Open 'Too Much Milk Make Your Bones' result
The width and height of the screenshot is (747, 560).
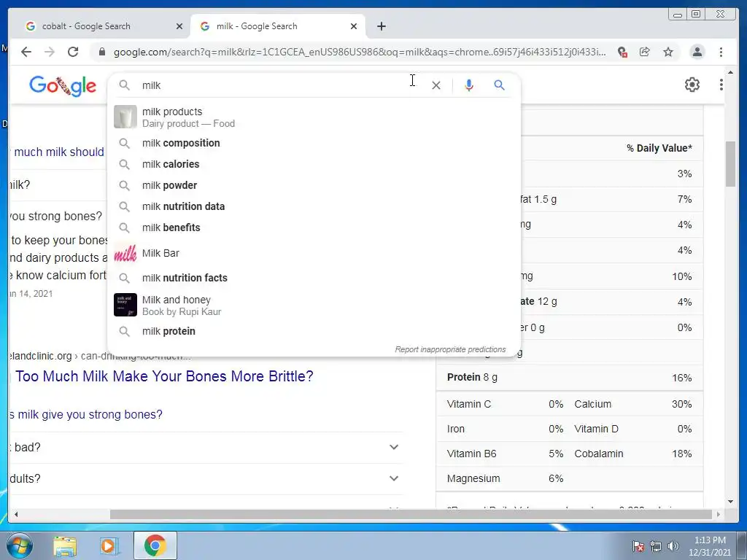tap(164, 376)
